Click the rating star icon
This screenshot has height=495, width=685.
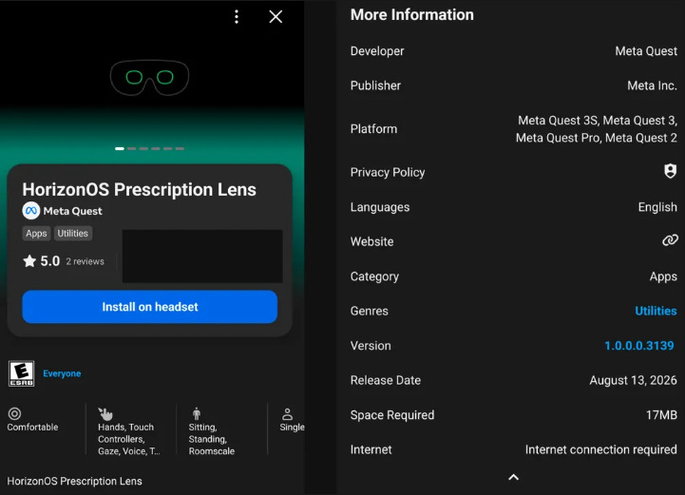[x=29, y=261]
